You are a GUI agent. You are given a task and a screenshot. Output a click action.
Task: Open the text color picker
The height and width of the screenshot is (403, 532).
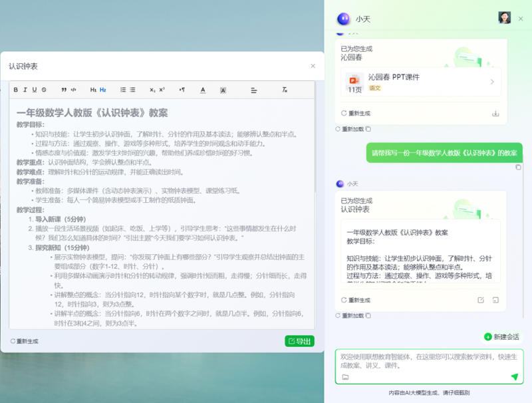tap(203, 90)
